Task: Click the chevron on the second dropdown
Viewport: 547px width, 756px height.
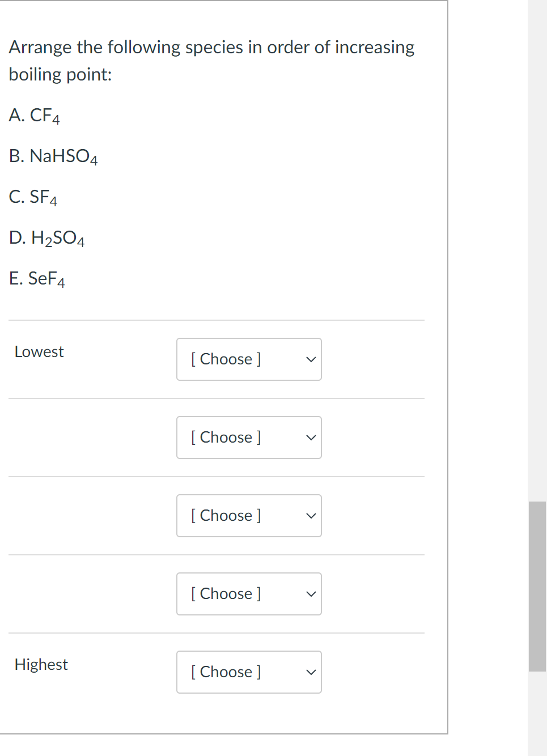Action: 311,438
